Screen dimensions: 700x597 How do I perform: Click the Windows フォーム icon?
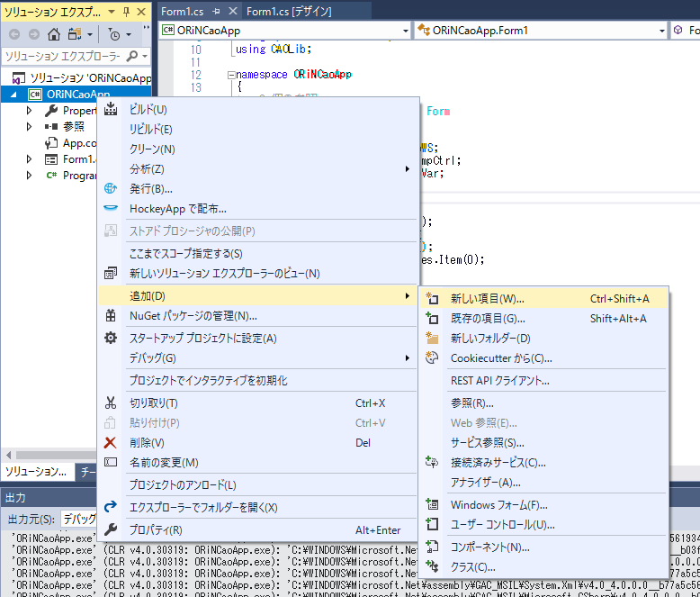tap(432, 504)
